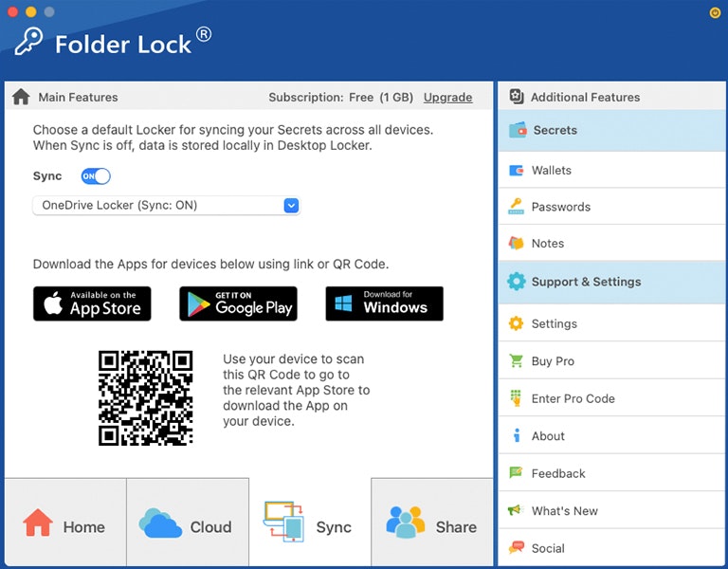Open the Share tab
The width and height of the screenshot is (728, 569).
coord(432,523)
